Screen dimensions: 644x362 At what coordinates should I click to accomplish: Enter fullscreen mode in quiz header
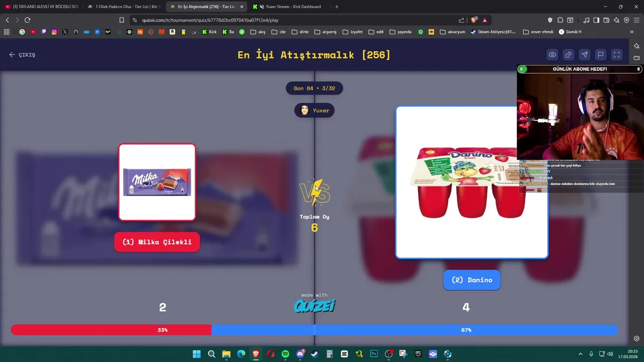coord(617,55)
